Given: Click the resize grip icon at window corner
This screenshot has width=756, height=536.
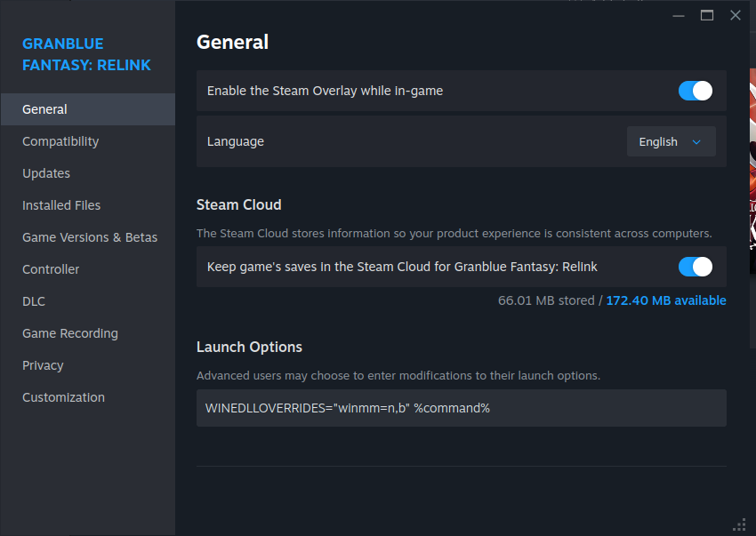Looking at the screenshot, I should (740, 524).
